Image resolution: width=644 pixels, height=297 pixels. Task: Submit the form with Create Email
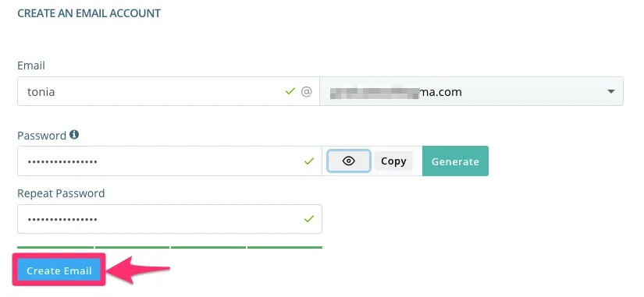[x=59, y=270]
